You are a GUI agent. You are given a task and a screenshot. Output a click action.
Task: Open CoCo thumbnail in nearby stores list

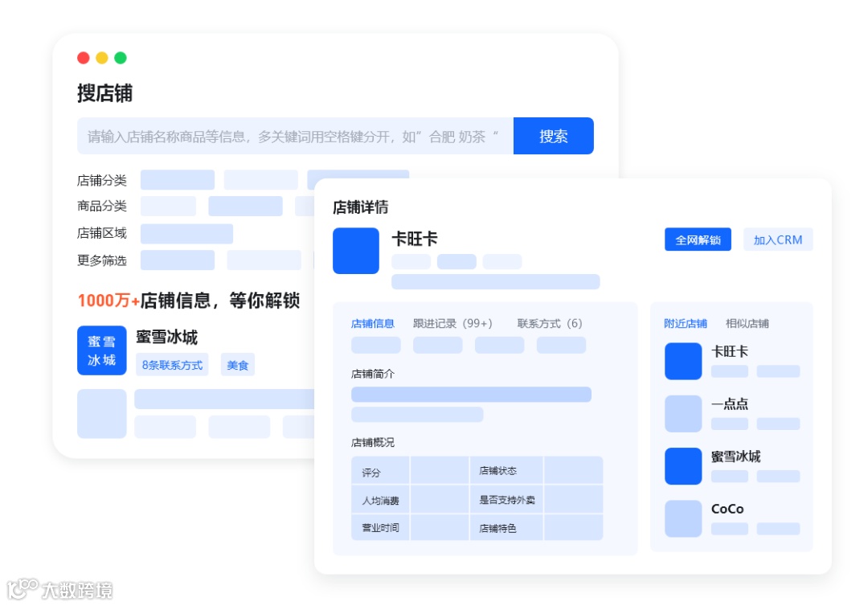pos(683,518)
